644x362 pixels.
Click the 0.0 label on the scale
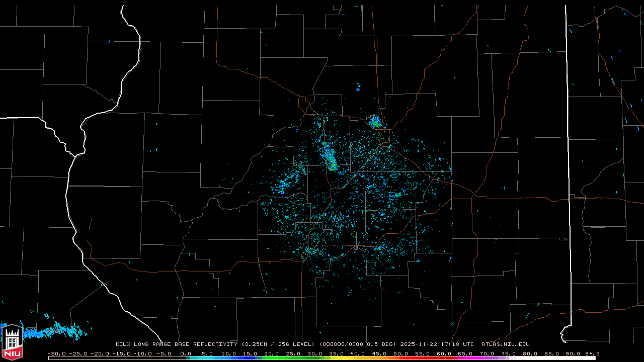(186, 353)
